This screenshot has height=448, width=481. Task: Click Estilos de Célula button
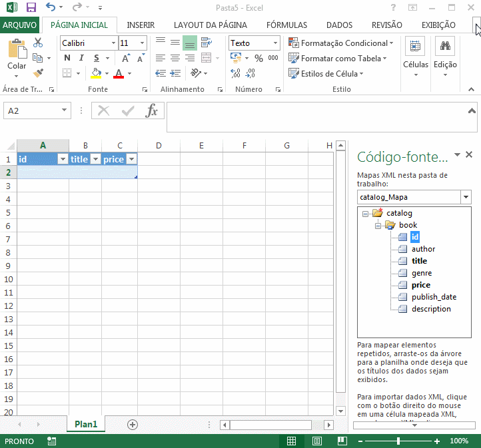click(x=326, y=73)
